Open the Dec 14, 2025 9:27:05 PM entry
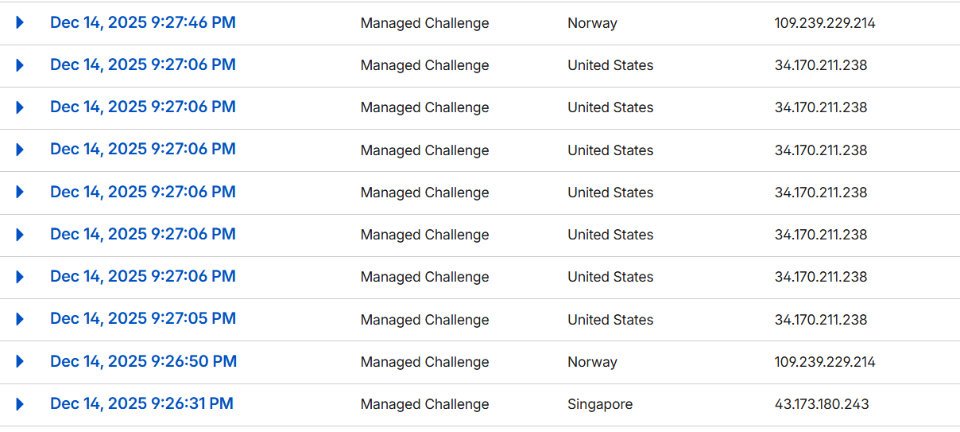Viewport: 960px width, 432px height. [143, 319]
